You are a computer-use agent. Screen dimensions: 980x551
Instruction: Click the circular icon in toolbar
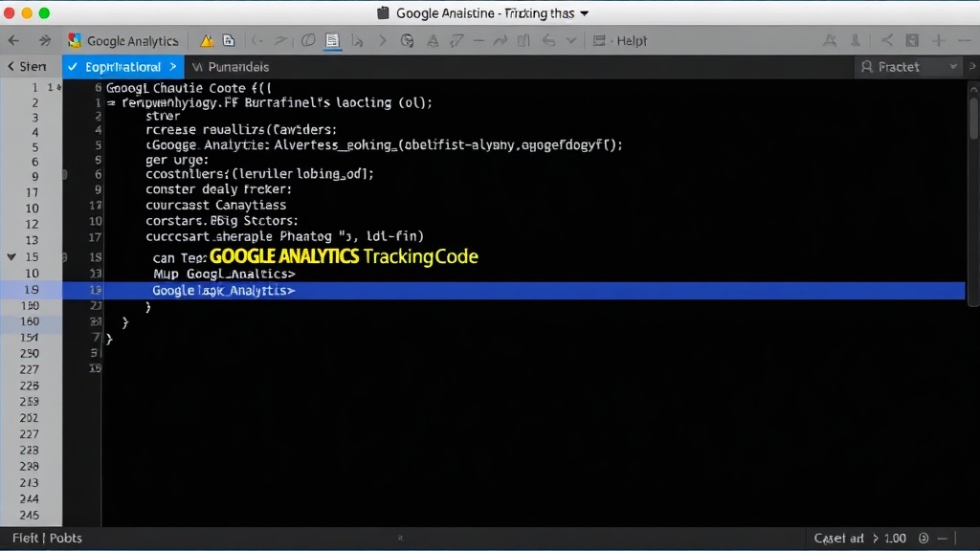click(308, 40)
